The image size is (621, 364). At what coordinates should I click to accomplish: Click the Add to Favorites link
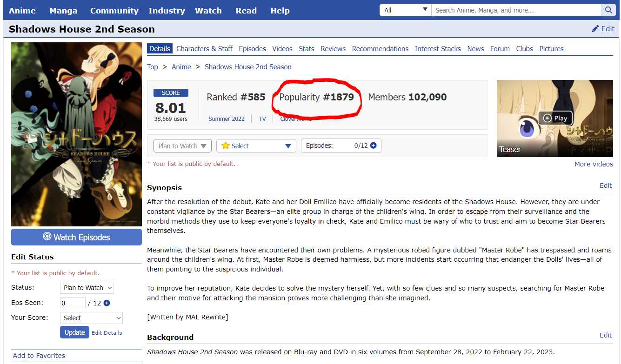(39, 356)
